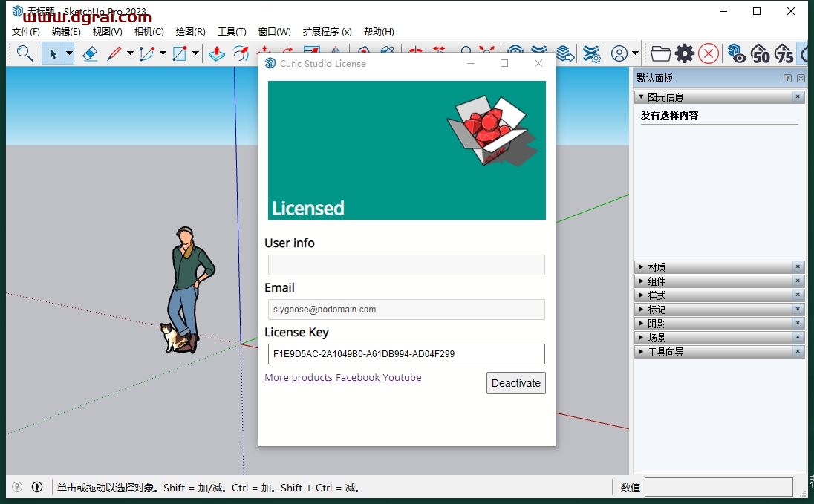Image resolution: width=814 pixels, height=504 pixels.
Task: Toggle the status bar info circle icon
Action: point(37,488)
